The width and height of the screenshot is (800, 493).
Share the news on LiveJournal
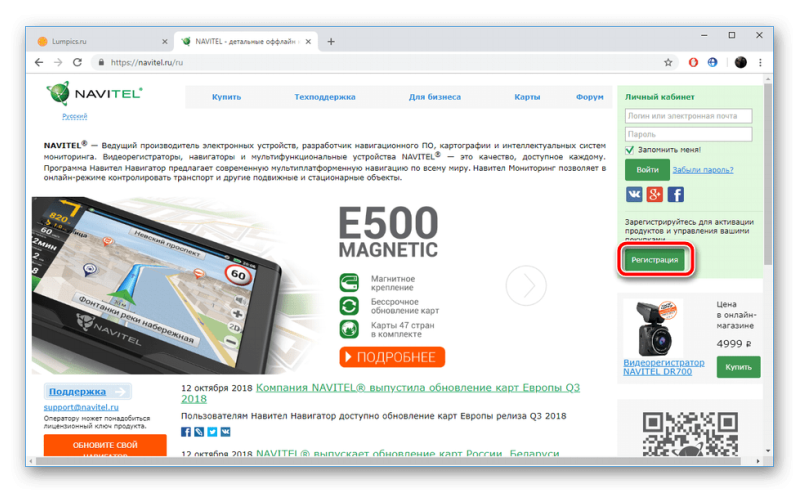199,432
